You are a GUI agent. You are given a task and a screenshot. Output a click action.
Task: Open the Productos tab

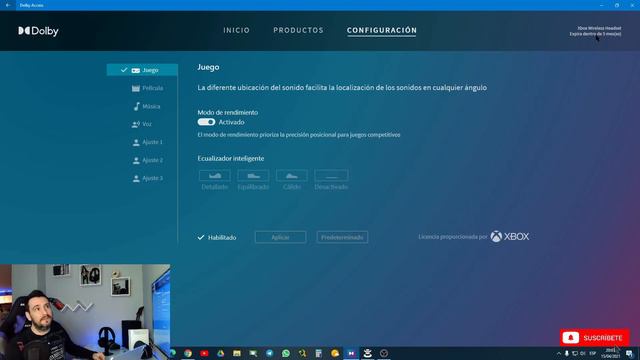coord(298,30)
